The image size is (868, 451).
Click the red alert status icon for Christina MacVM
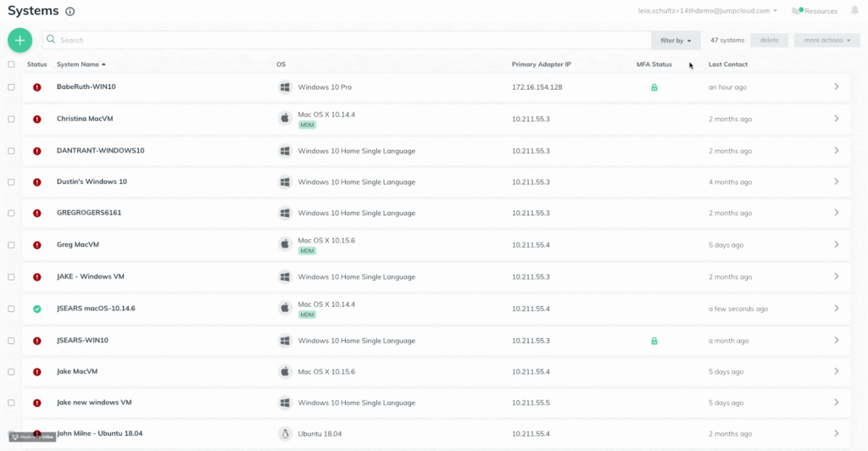36,120
